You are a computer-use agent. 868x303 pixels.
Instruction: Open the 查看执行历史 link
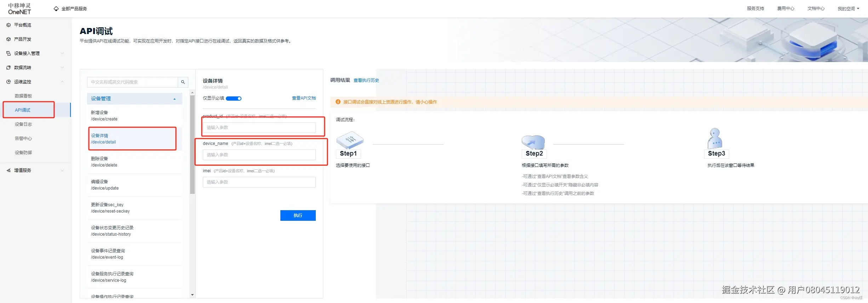(366, 80)
